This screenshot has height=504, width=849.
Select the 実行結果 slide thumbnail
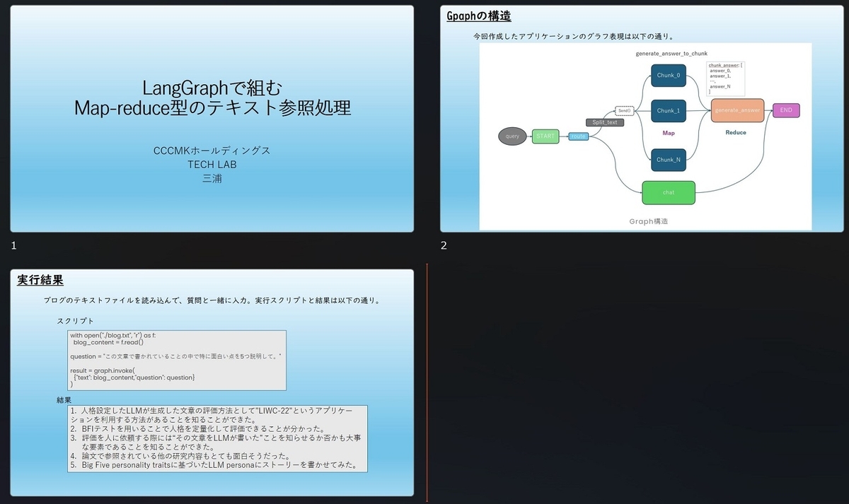[x=212, y=382]
